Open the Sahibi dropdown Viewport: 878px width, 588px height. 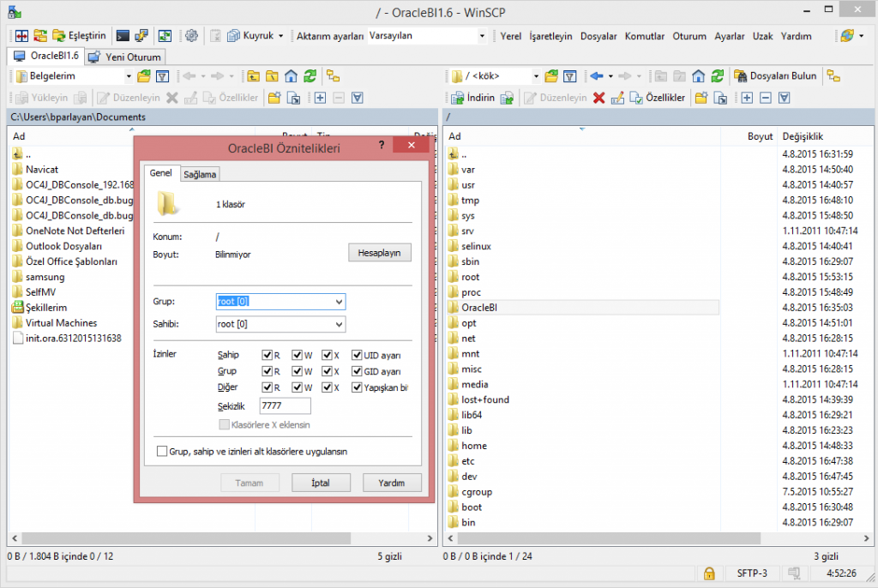click(339, 324)
